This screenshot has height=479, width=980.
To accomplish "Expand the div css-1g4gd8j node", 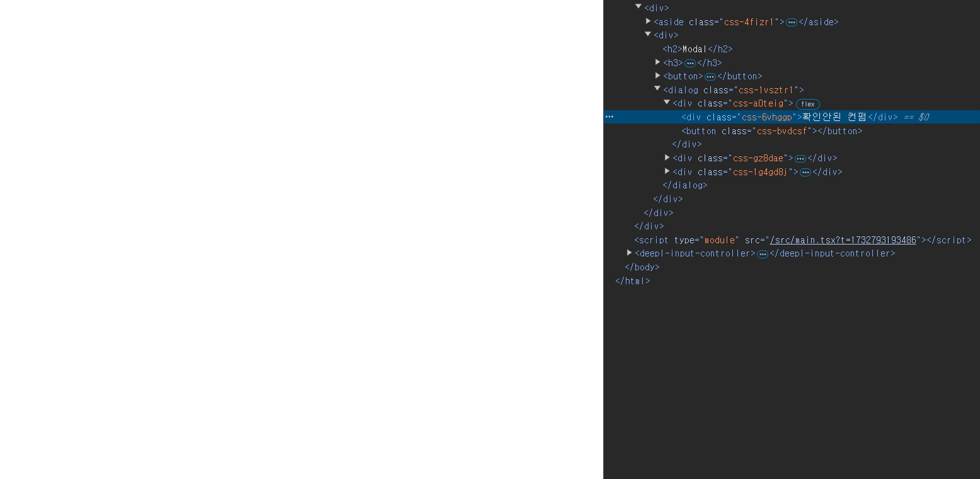I will [x=667, y=171].
